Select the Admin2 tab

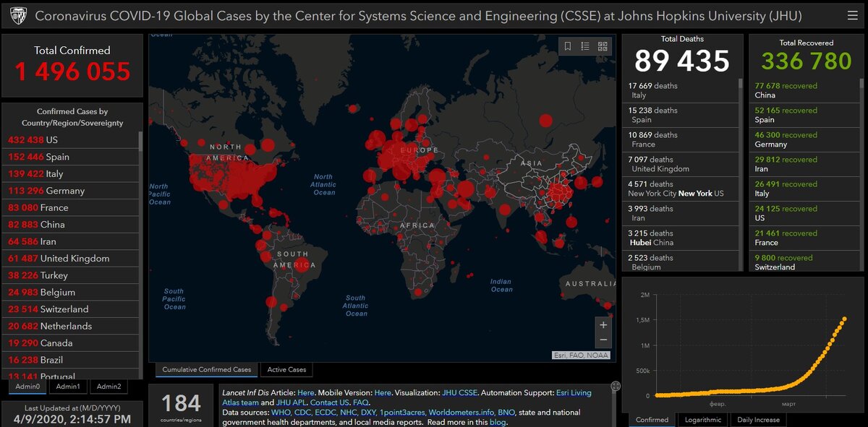click(x=109, y=387)
